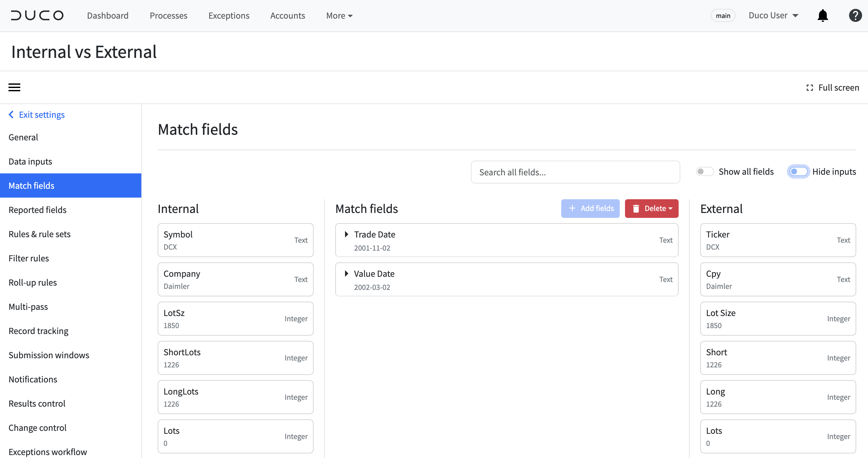This screenshot has width=868, height=458.
Task: Open the help question mark icon
Action: point(855,15)
